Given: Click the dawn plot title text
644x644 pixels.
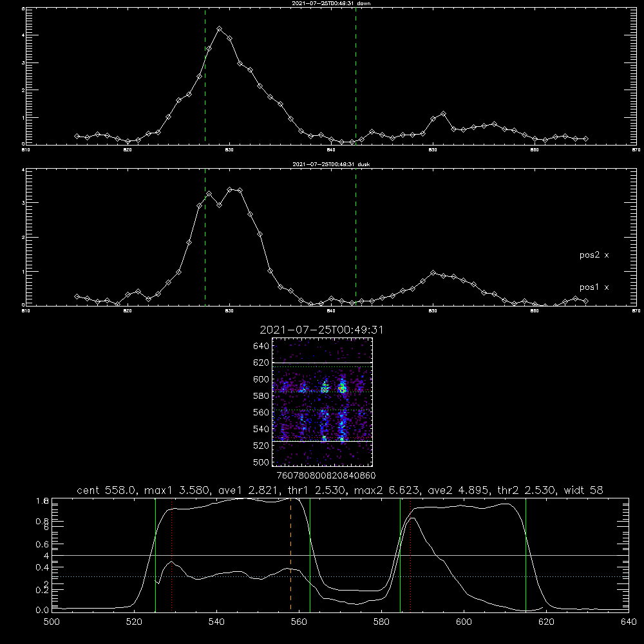Looking at the screenshot, I should (x=331, y=3).
